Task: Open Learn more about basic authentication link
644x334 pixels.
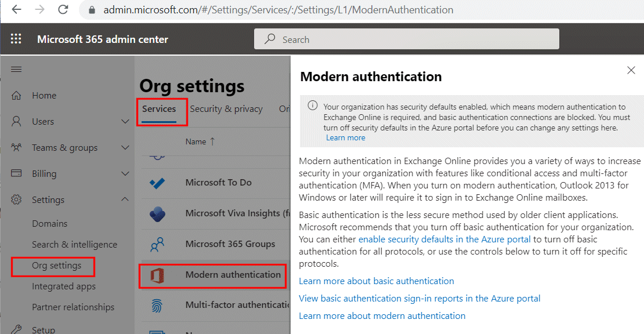Action: (376, 281)
